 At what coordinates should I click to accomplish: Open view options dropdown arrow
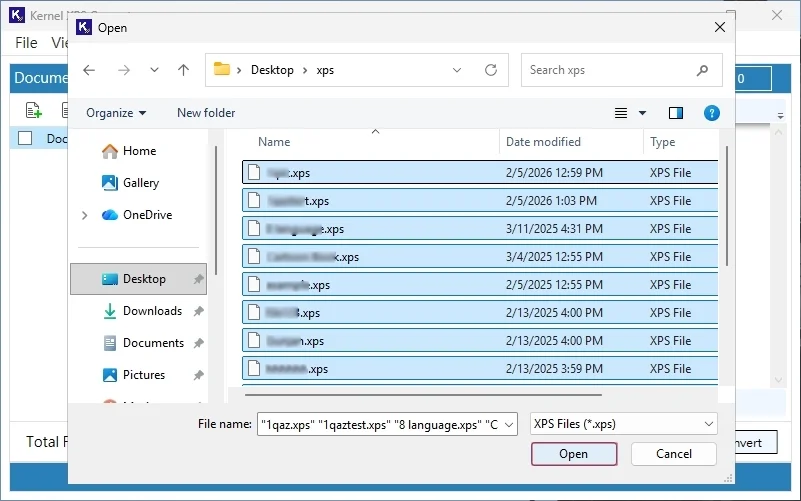pos(643,113)
